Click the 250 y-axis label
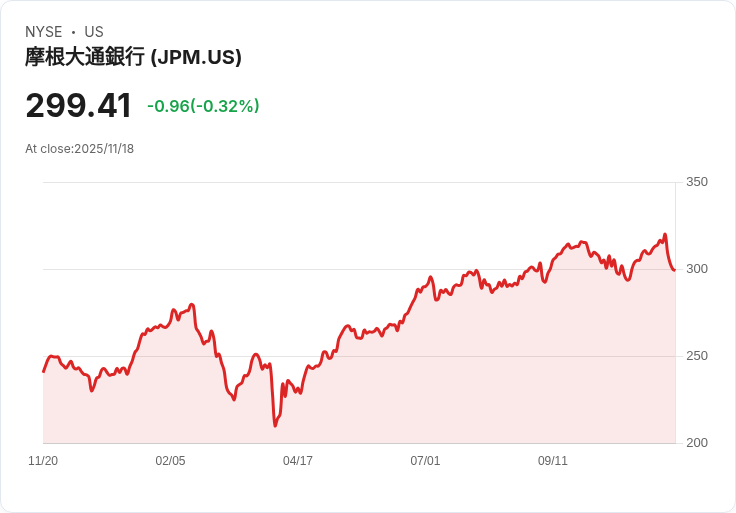Screen dimensions: 736x513 click(x=696, y=356)
